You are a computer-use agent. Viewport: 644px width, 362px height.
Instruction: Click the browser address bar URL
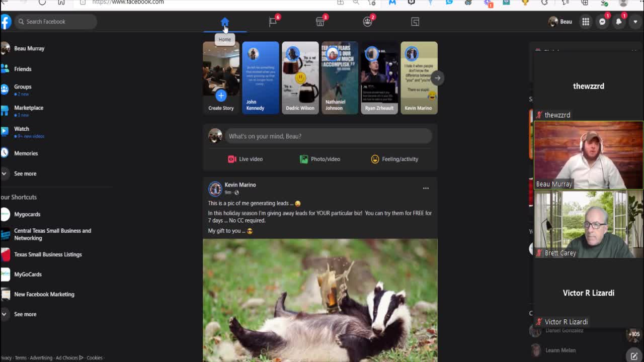point(128,3)
